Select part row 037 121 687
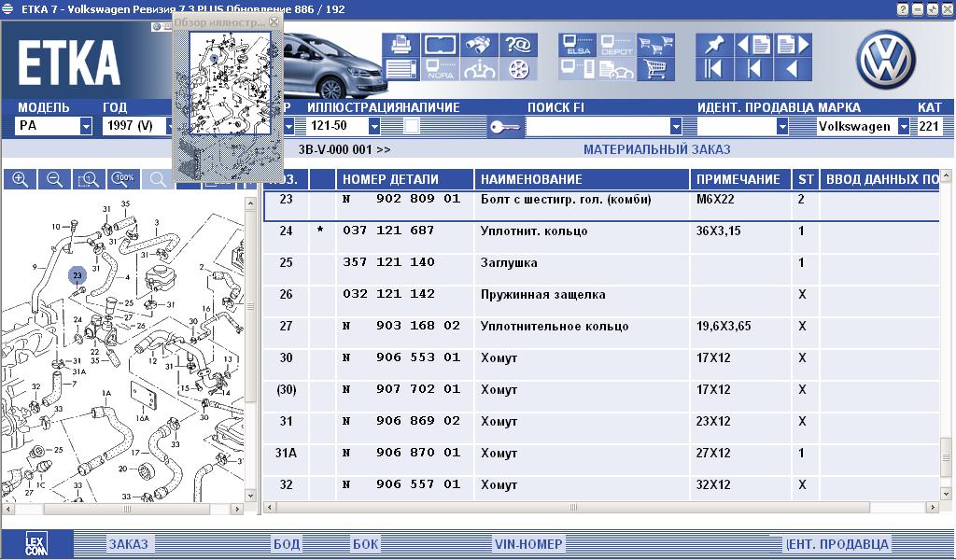The image size is (956, 560). 600,237
